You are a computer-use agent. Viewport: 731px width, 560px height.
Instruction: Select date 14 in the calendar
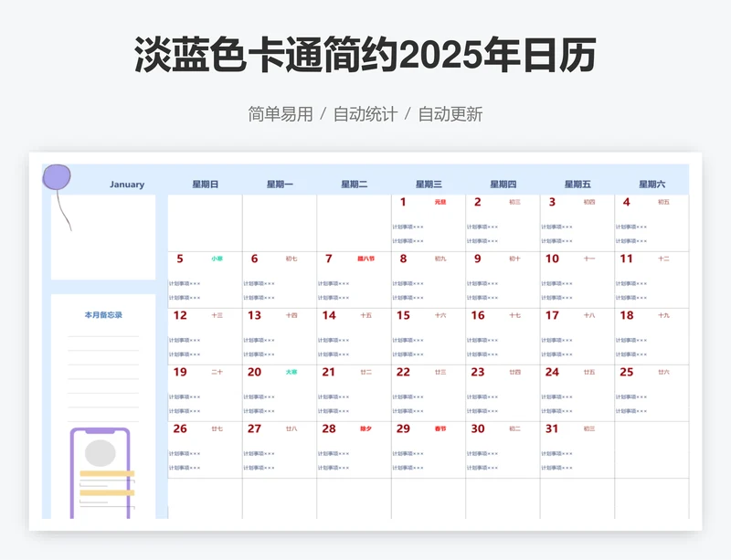(329, 316)
